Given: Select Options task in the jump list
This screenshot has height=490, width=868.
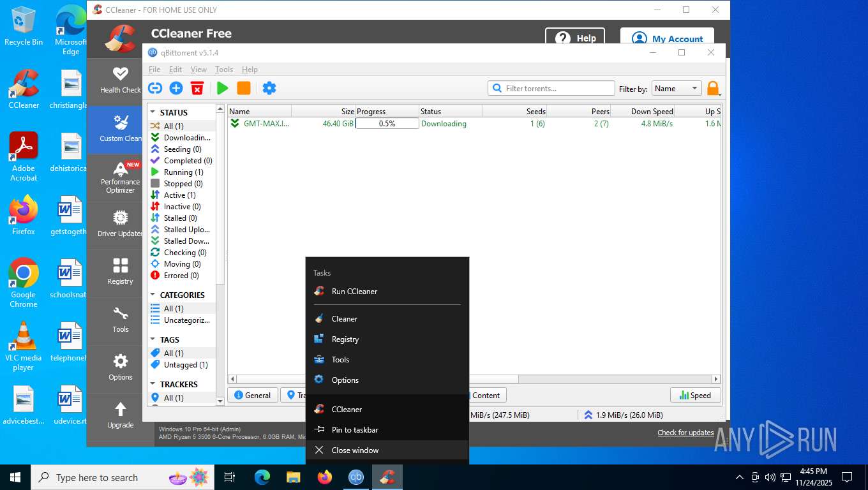Looking at the screenshot, I should (x=387, y=380).
